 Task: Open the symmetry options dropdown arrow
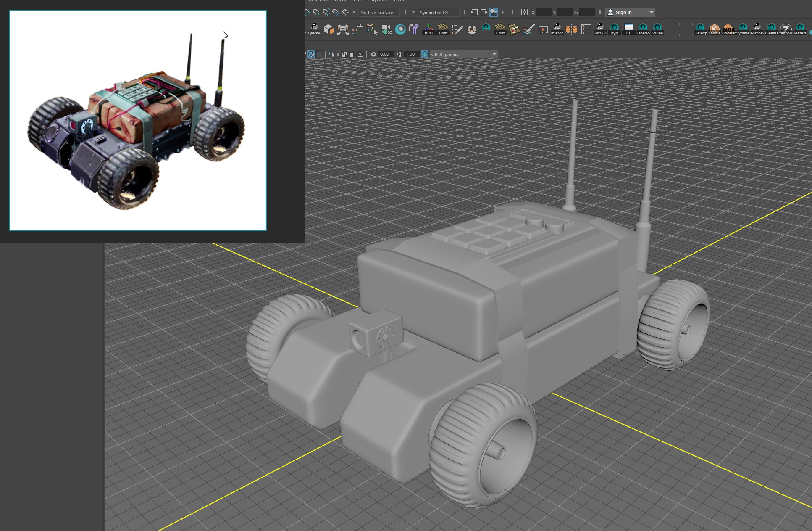coord(413,12)
